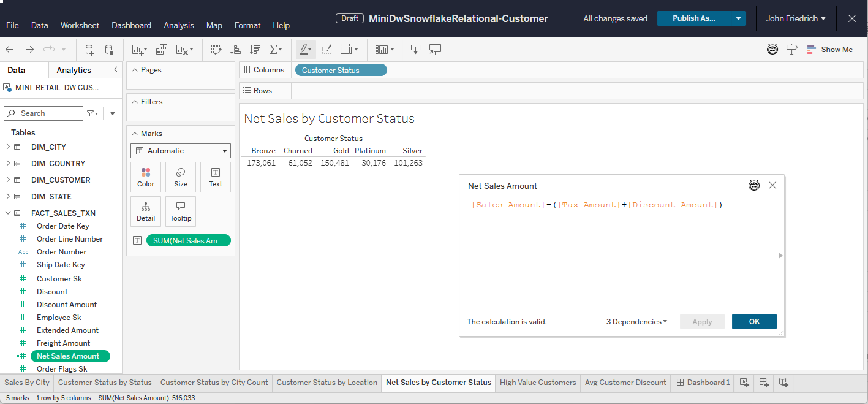The width and height of the screenshot is (868, 404).
Task: Toggle the Highlight tool in the toolbar
Action: coord(304,50)
